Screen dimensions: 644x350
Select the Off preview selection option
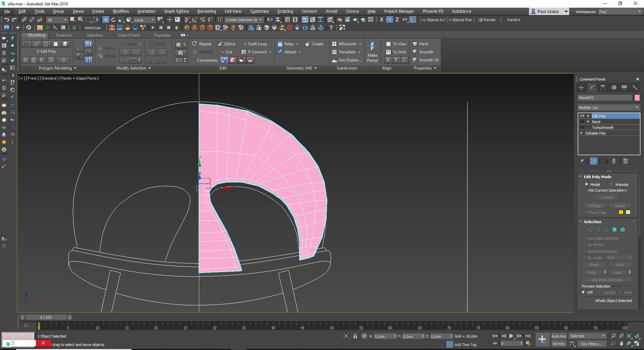584,293
